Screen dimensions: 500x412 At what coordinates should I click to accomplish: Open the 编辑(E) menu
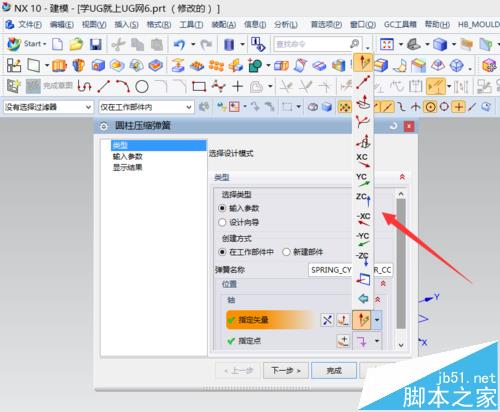pyautogui.click(x=62, y=24)
